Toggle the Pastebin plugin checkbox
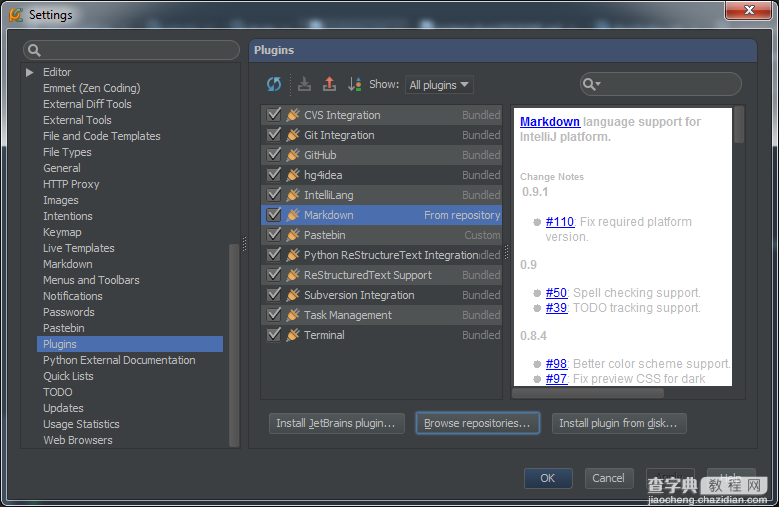Screen dimensions: 779x507 point(274,235)
